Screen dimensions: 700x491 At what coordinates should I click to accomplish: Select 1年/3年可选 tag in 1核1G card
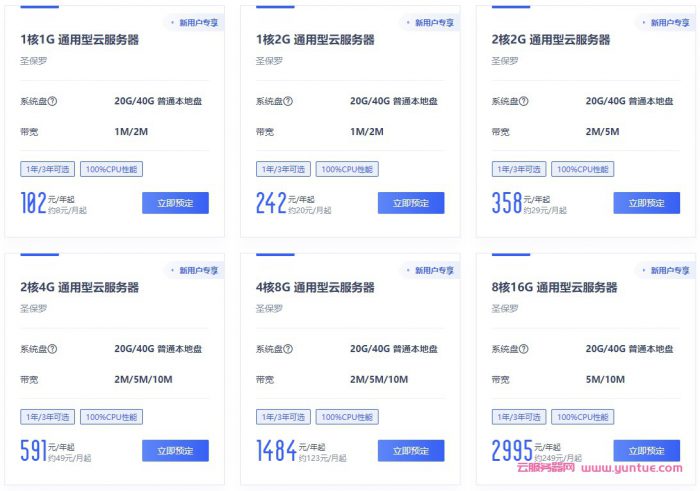click(x=47, y=169)
